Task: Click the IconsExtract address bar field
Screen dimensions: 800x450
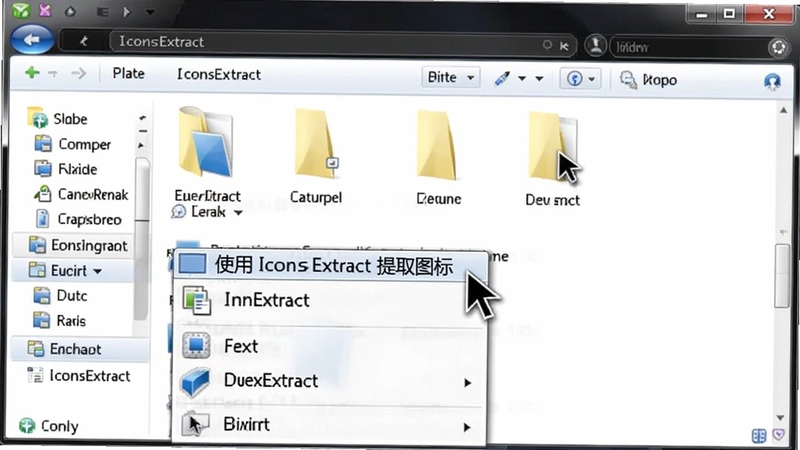Action: tap(327, 42)
